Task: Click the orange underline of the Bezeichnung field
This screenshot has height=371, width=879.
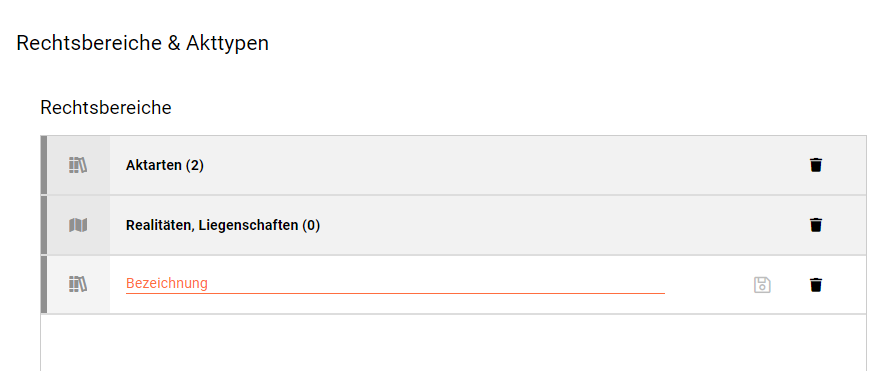Action: (x=395, y=293)
